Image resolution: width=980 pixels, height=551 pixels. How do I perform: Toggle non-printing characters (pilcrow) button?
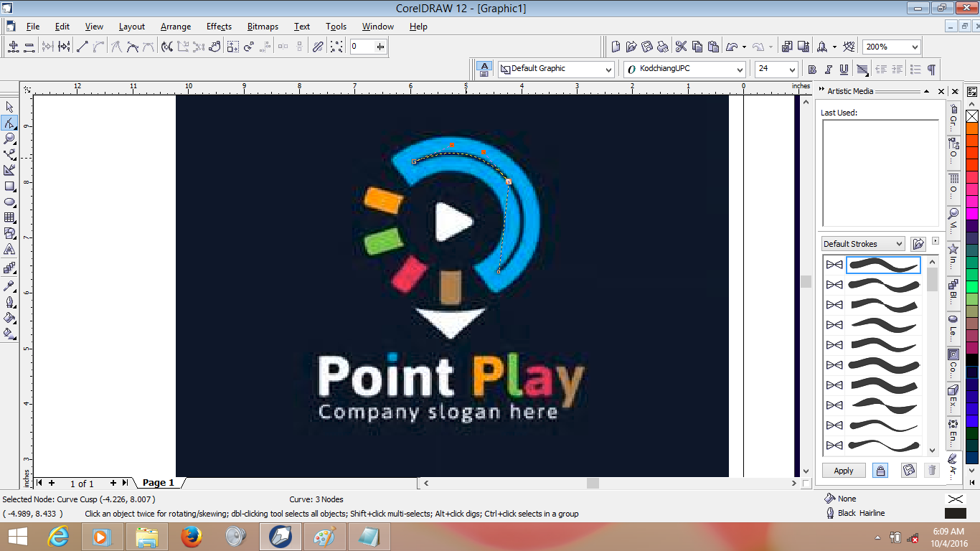pyautogui.click(x=931, y=70)
